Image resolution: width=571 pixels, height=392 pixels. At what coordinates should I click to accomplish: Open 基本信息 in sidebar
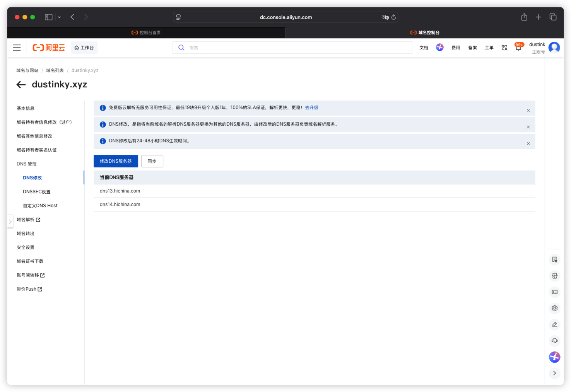point(26,108)
